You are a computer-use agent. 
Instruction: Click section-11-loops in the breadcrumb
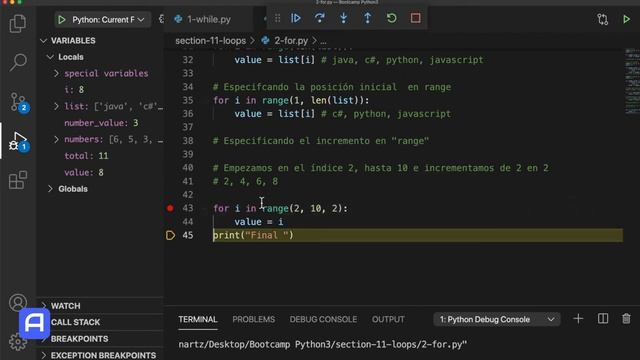pos(210,41)
